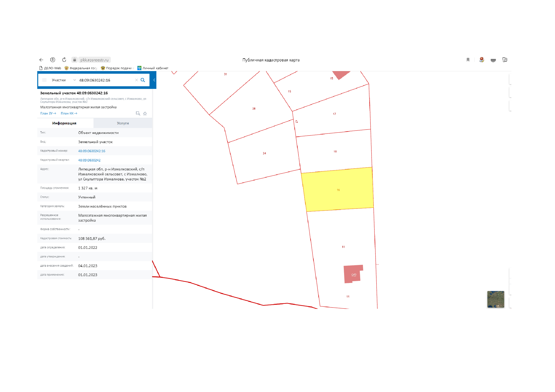Click the title Земельный участок 48:09:0630242:16
555x392 pixels.
click(x=74, y=93)
